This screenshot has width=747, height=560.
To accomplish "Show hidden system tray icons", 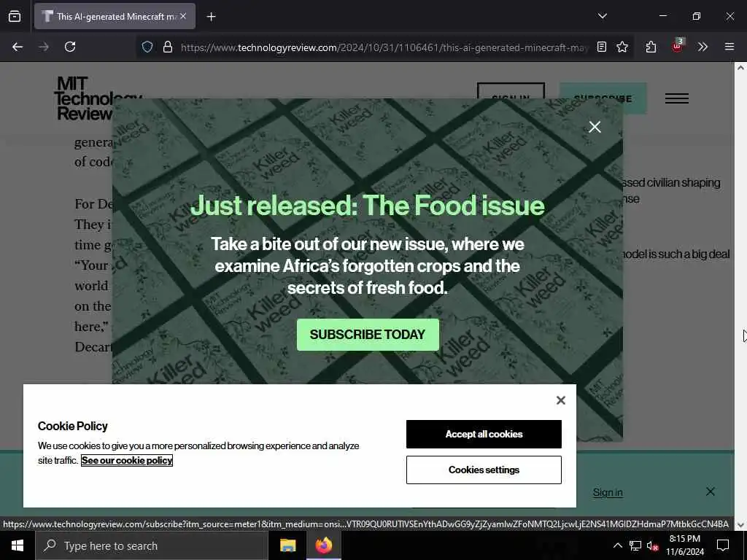I will click(x=617, y=545).
